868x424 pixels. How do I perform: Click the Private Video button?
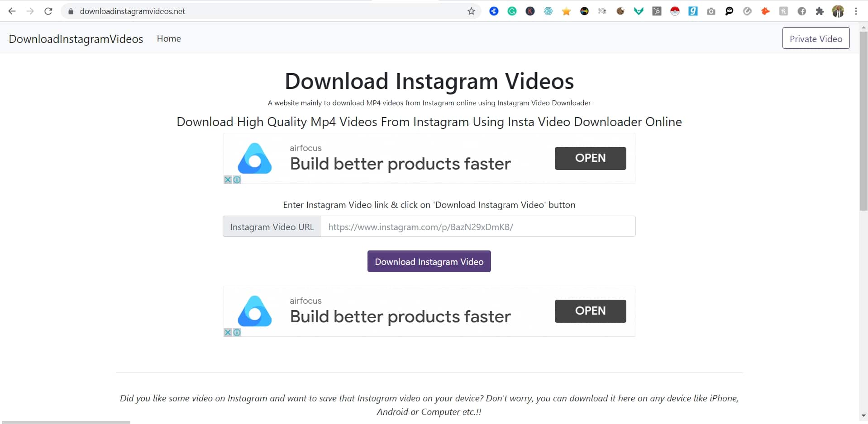pyautogui.click(x=816, y=38)
